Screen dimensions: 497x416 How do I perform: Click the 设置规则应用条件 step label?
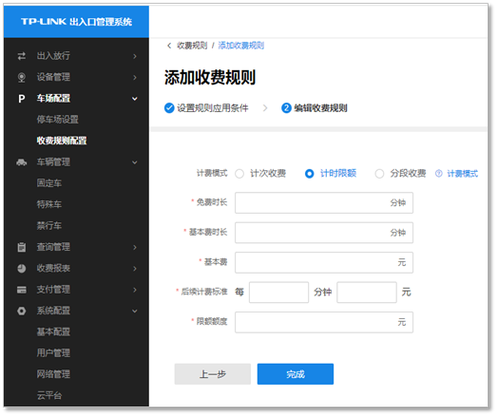(x=213, y=108)
